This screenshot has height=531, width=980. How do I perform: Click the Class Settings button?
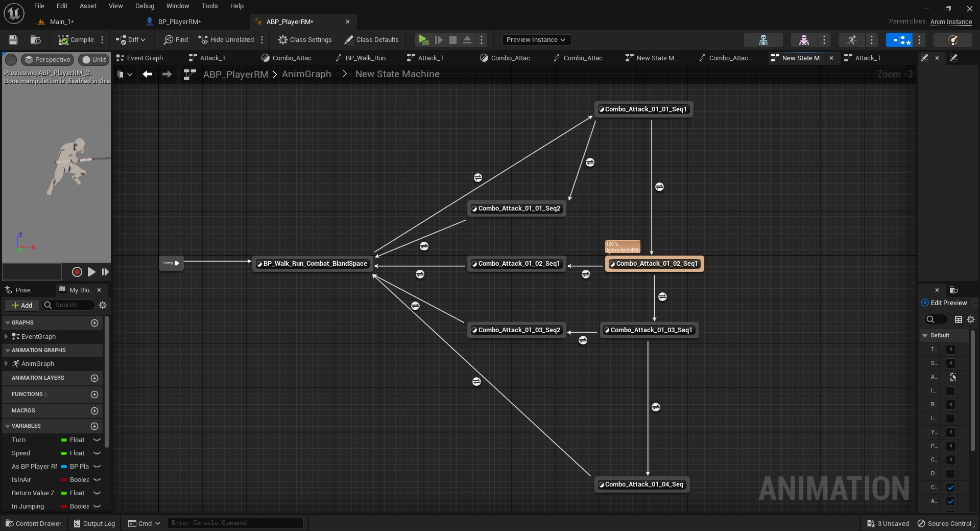click(x=305, y=40)
